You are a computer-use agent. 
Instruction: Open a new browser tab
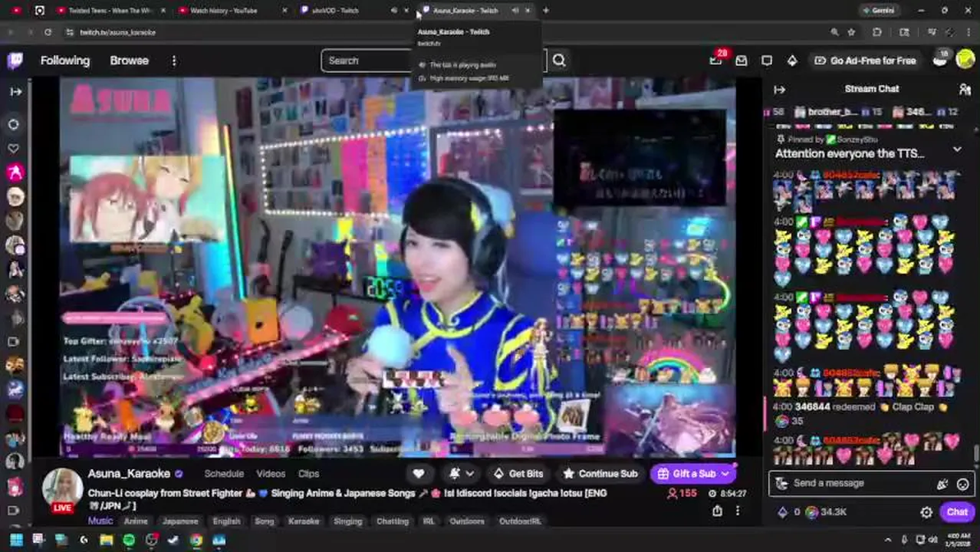click(x=546, y=11)
